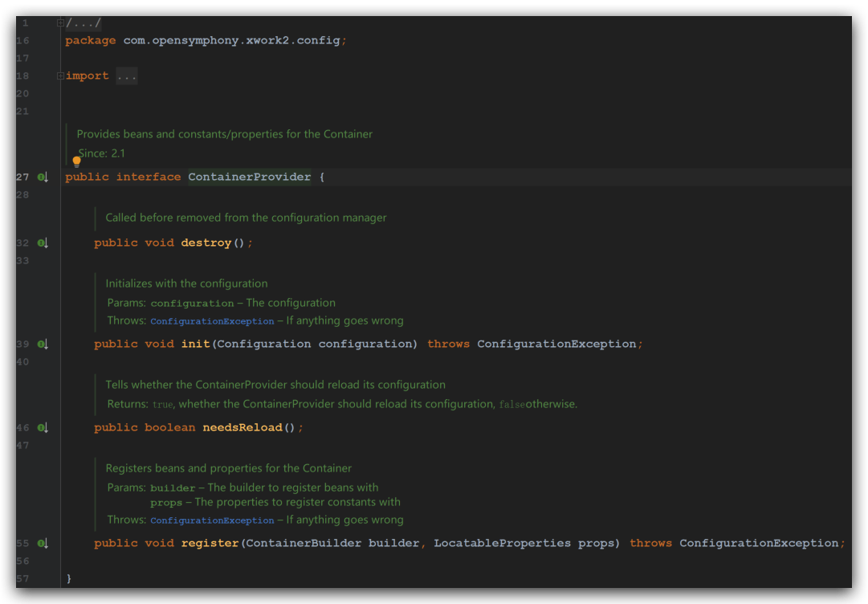Click the implemented-method gutter icon beside needsReload()
This screenshot has height=604, width=868.
(x=43, y=428)
